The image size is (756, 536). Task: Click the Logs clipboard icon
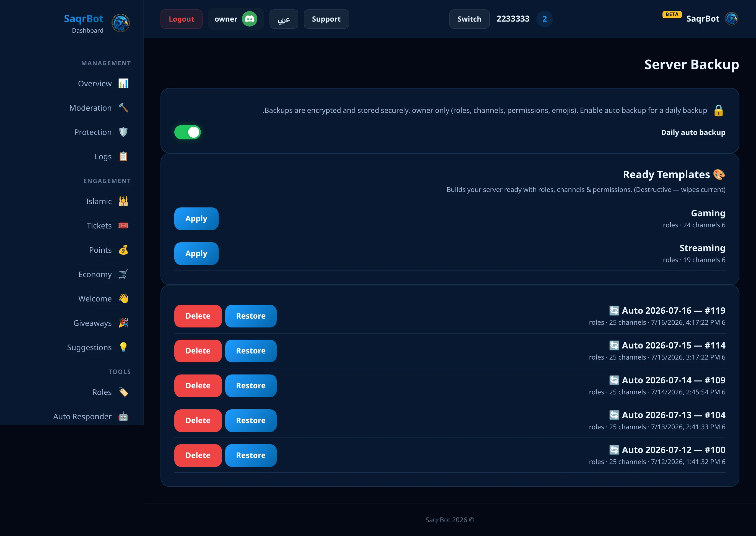(x=123, y=157)
